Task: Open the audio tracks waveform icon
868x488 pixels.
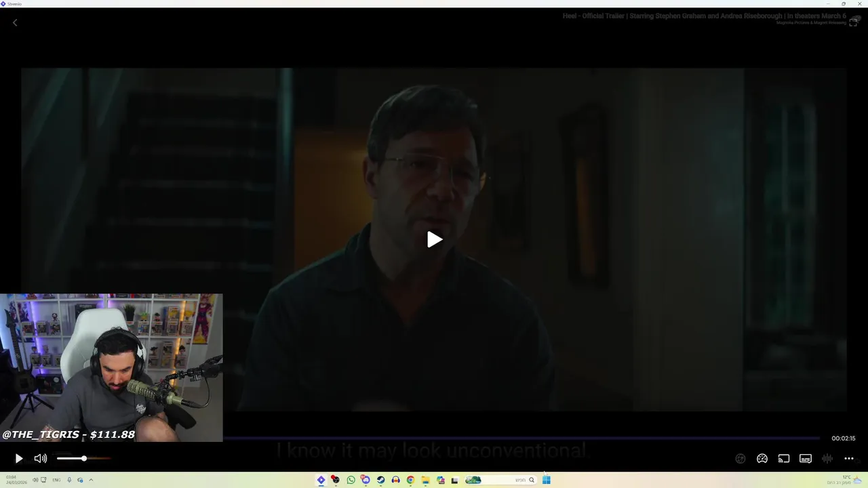Action: pyautogui.click(x=827, y=459)
